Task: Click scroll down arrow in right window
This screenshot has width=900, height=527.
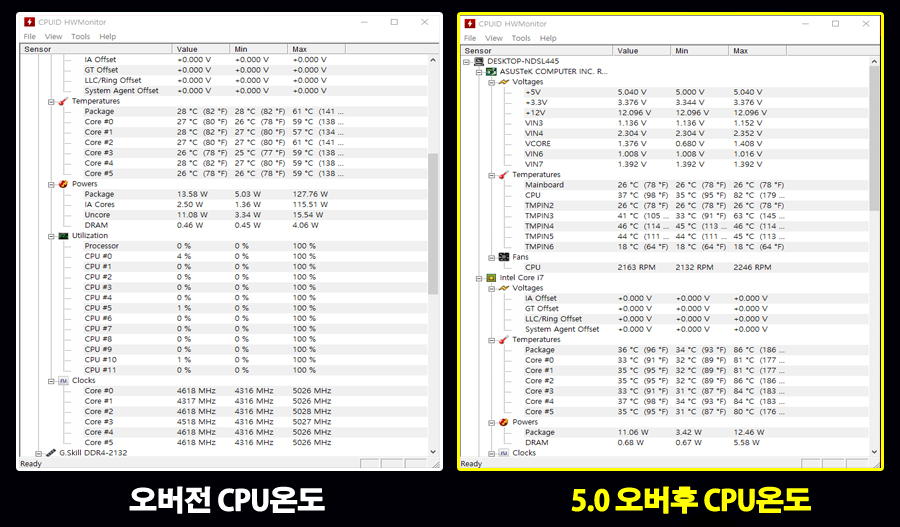Action: coord(874,452)
